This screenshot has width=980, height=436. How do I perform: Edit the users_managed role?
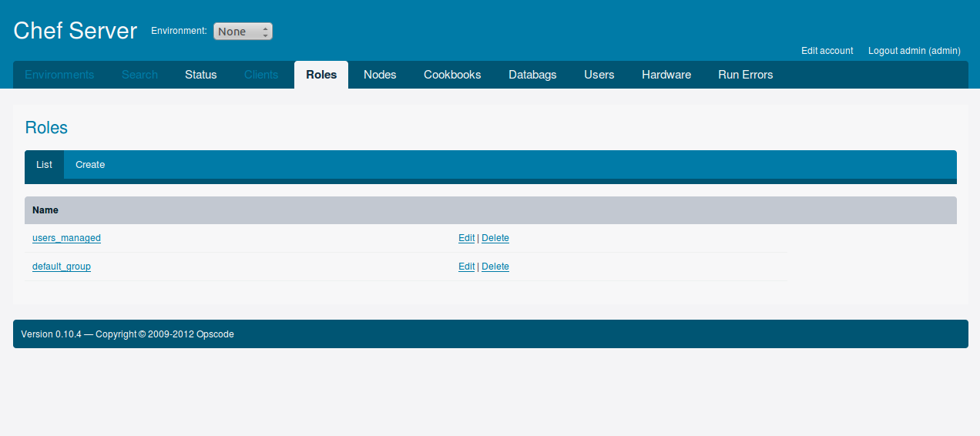[x=466, y=238]
